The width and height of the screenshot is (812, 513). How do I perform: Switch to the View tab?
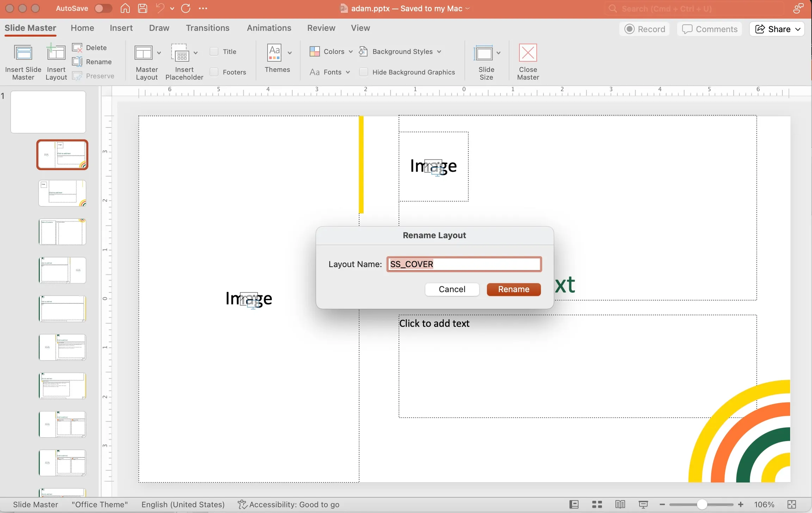point(360,28)
